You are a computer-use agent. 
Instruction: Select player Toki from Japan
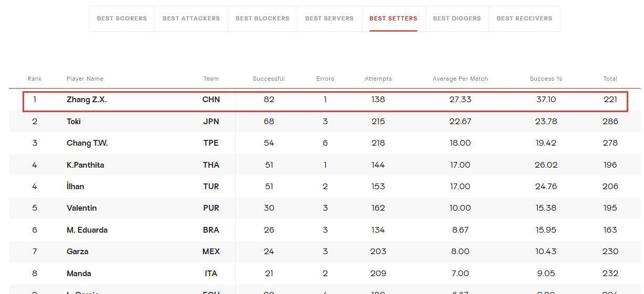coord(73,121)
